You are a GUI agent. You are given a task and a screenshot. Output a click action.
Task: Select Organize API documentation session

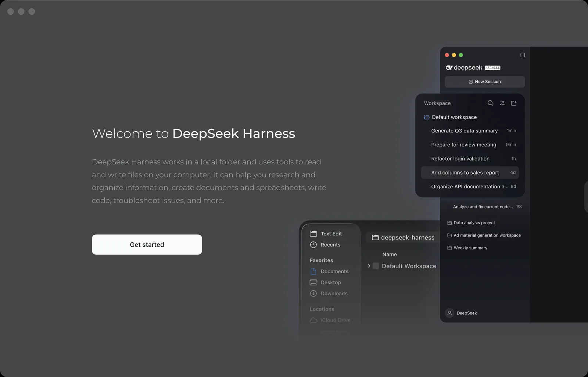coord(470,186)
